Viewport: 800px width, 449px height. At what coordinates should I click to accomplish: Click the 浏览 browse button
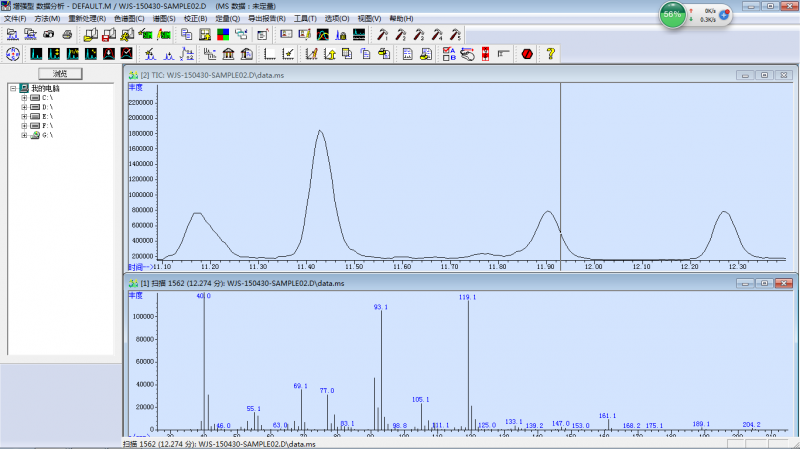60,73
